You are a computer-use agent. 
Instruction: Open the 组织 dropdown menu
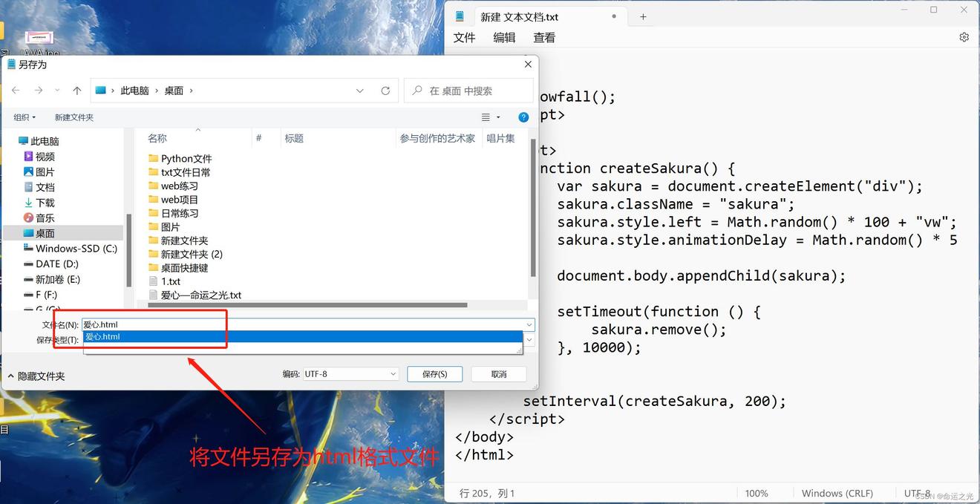[x=24, y=117]
